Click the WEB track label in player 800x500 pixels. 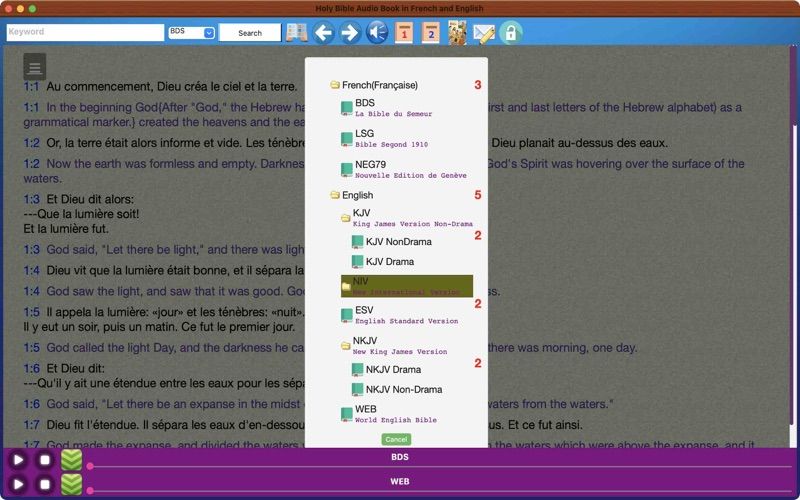400,481
